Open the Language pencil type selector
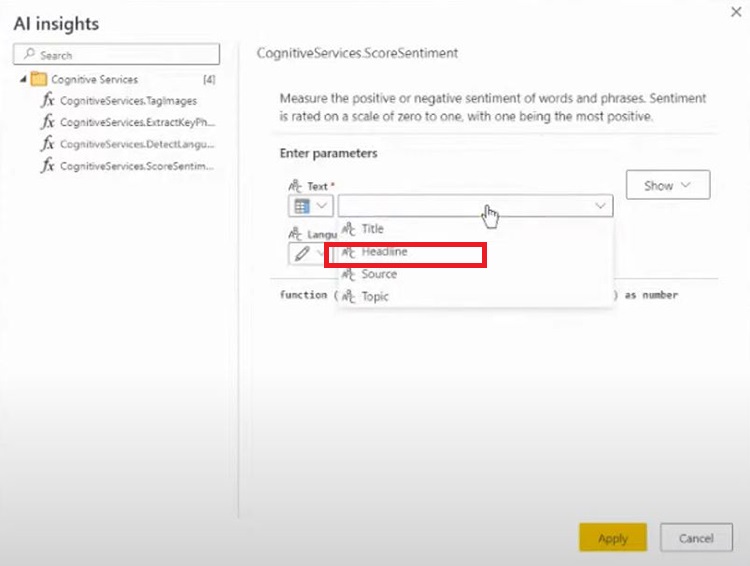The height and width of the screenshot is (566, 750). (x=307, y=254)
